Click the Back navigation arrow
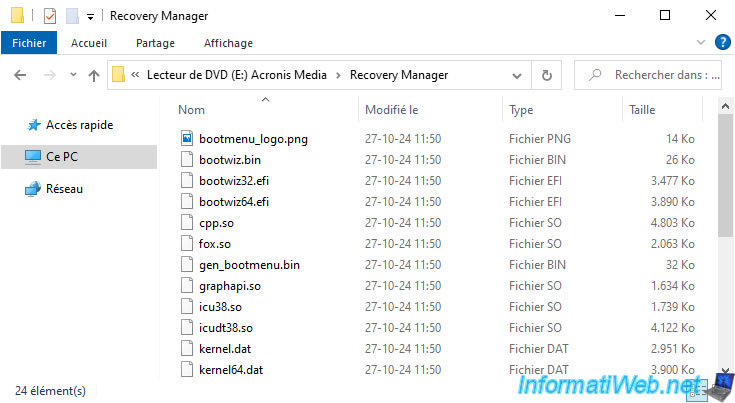The image size is (735, 403). [x=20, y=75]
